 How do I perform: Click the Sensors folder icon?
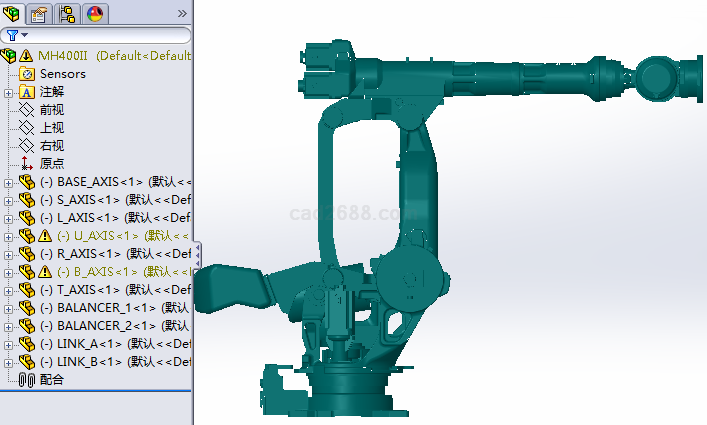coord(27,74)
